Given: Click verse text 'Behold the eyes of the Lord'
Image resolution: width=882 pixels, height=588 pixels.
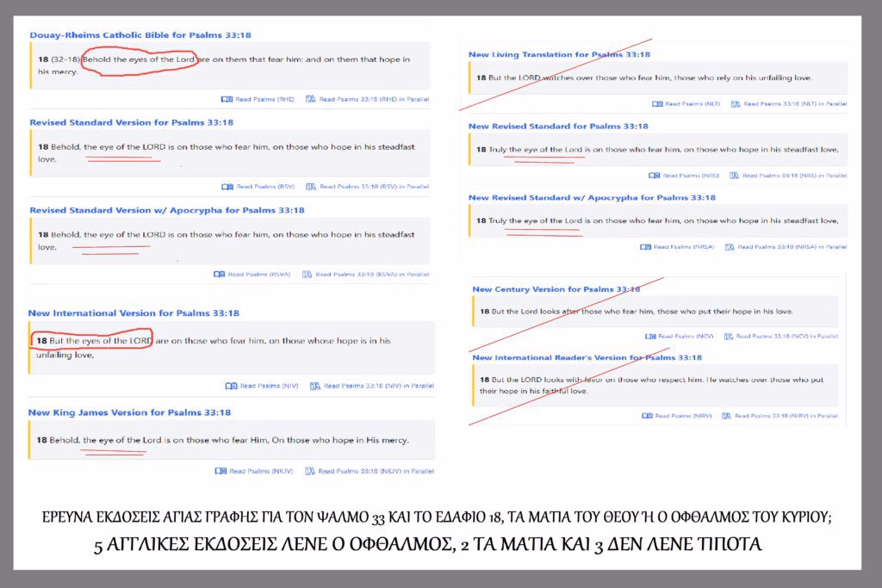Looking at the screenshot, I should (139, 59).
